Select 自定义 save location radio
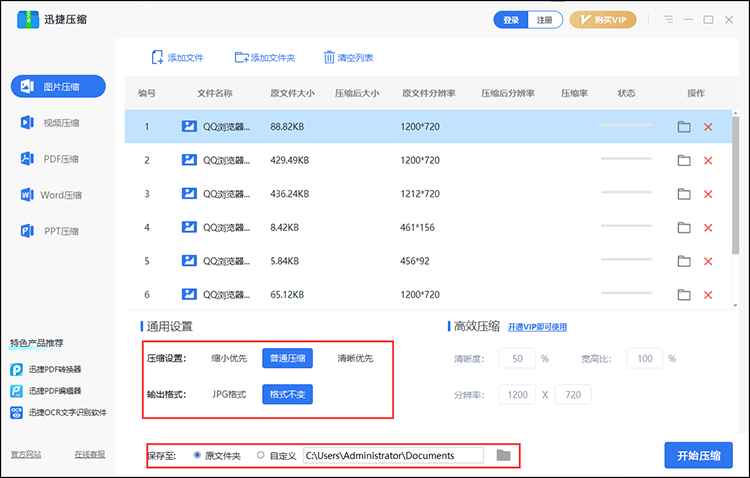The width and height of the screenshot is (750, 478). [x=260, y=455]
